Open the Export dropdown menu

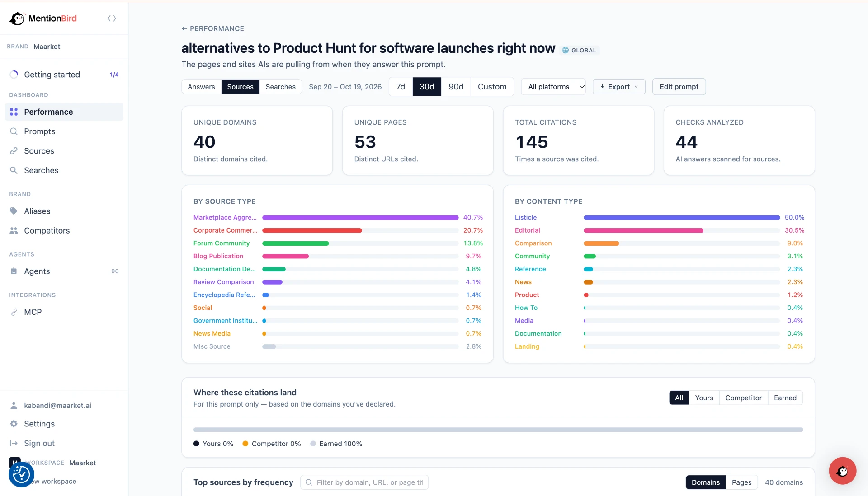pos(619,87)
